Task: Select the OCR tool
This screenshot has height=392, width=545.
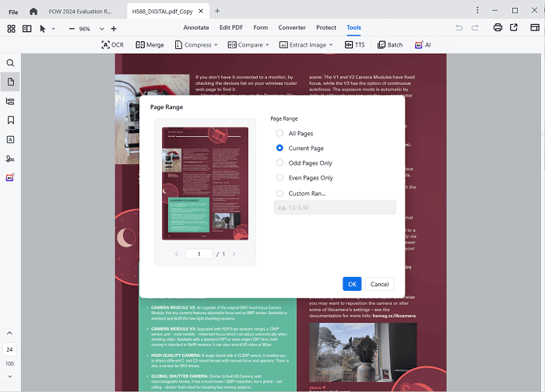Action: 112,45
